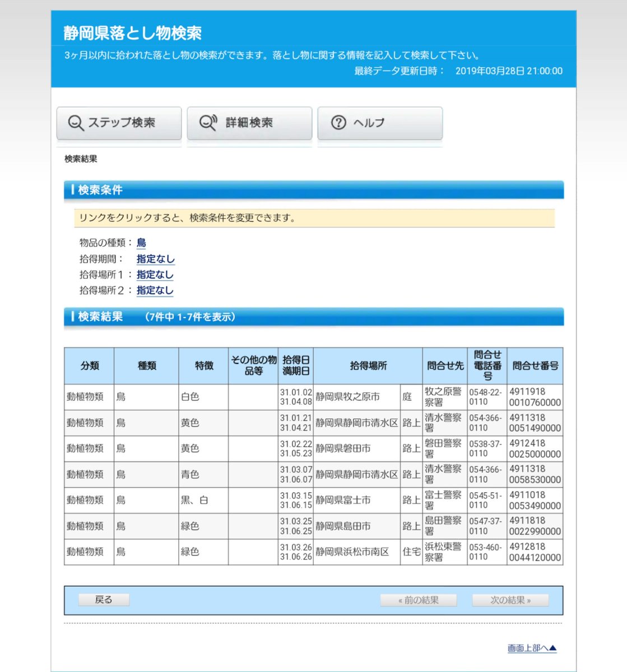Image resolution: width=627 pixels, height=672 pixels.
Task: Click date cell 31.03.26 31.06.26
Action: point(296,552)
